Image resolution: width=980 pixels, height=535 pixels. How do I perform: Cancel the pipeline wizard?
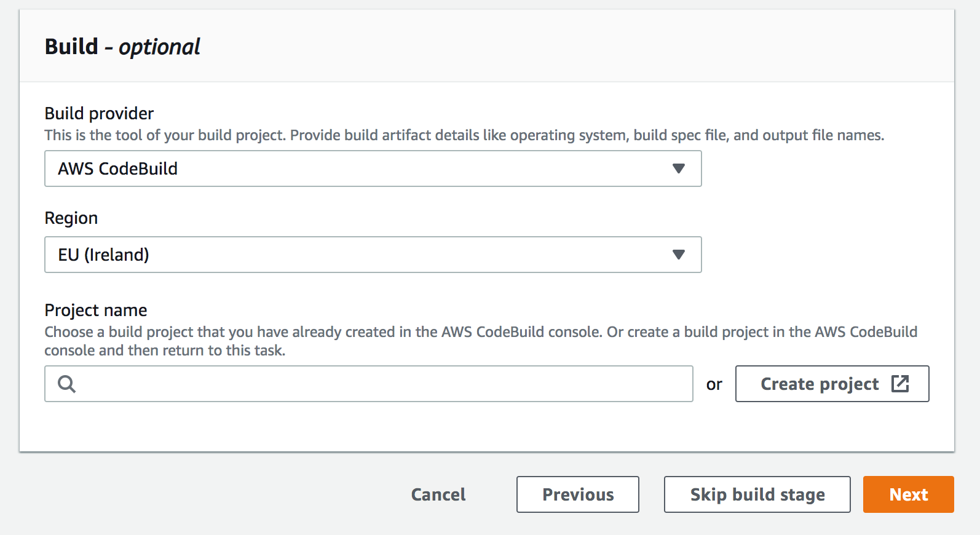point(438,494)
